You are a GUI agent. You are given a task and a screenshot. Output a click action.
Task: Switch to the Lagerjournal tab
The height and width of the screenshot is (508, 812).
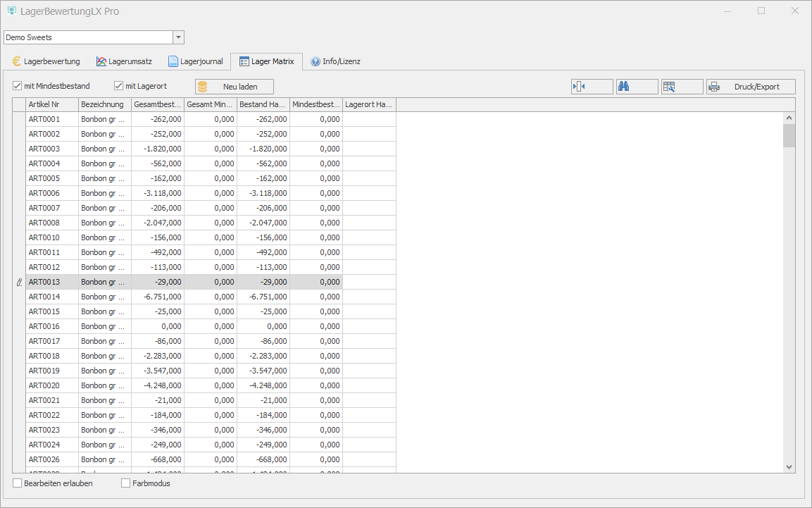195,61
